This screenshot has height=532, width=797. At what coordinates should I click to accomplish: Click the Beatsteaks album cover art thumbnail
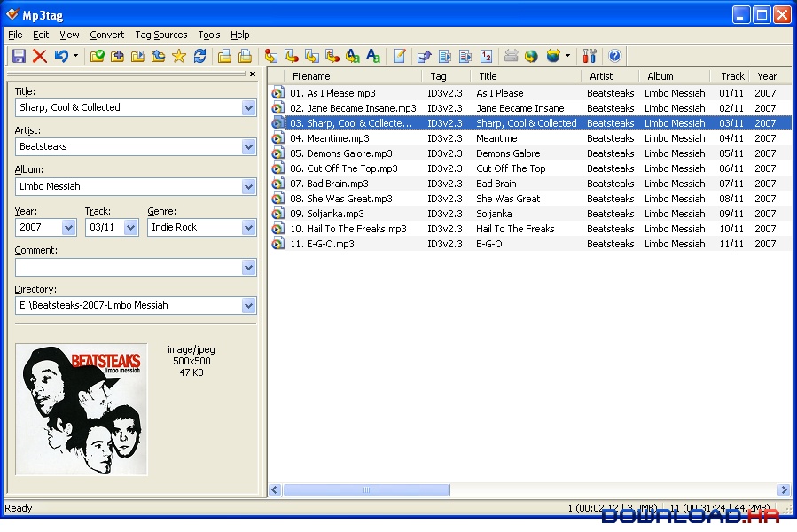(x=82, y=410)
